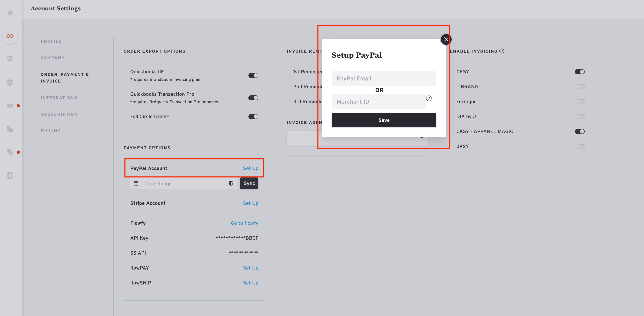
Task: Go to the Subscription section
Action: pos(59,114)
